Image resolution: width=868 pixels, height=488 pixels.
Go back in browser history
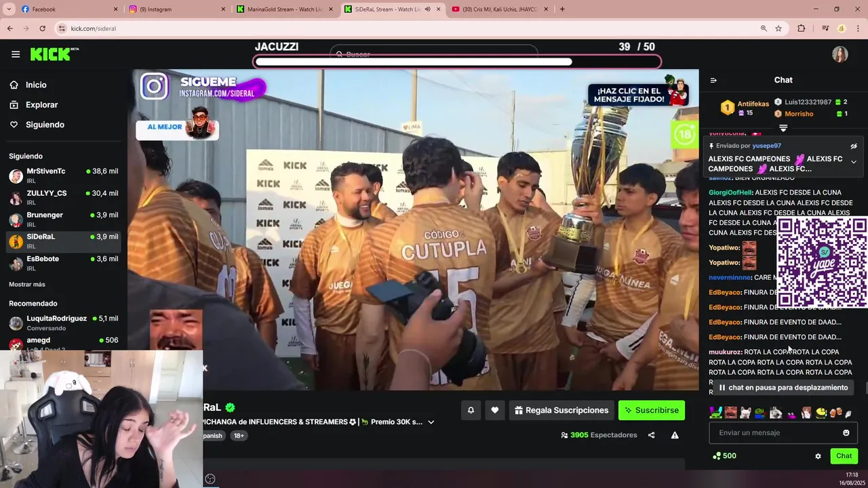[9, 28]
